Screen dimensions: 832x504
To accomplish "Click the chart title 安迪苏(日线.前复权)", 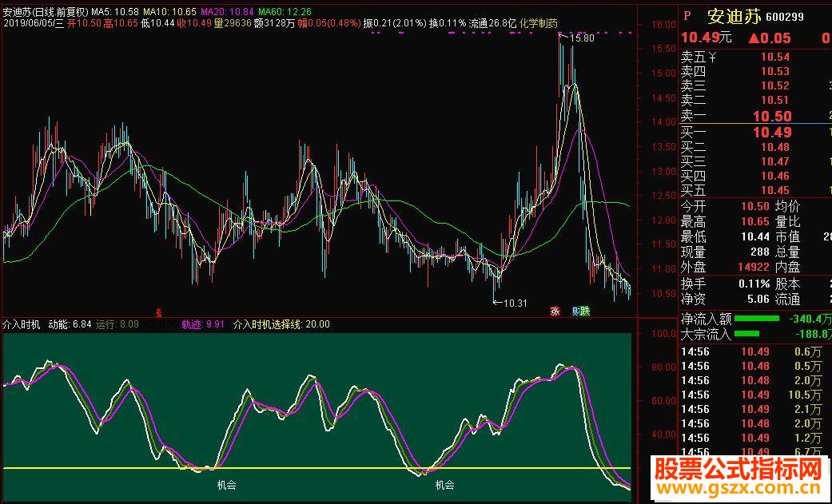I will click(46, 12).
